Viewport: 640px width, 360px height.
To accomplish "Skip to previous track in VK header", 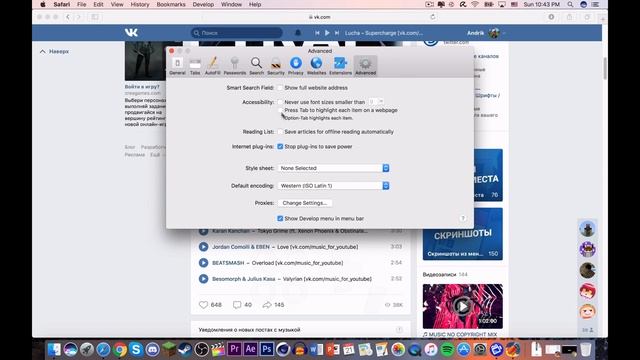I will 317,33.
